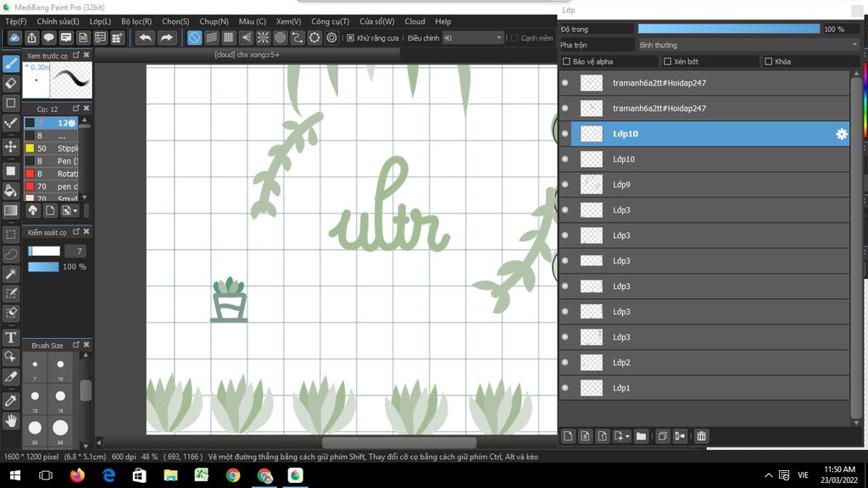Add a new layer folder
868x488 pixels.
point(641,436)
